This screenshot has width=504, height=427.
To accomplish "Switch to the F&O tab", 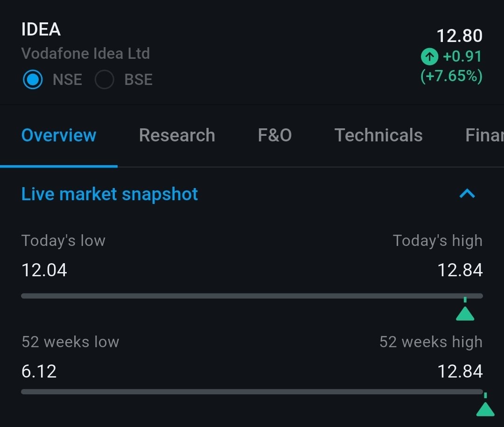I will [x=275, y=135].
